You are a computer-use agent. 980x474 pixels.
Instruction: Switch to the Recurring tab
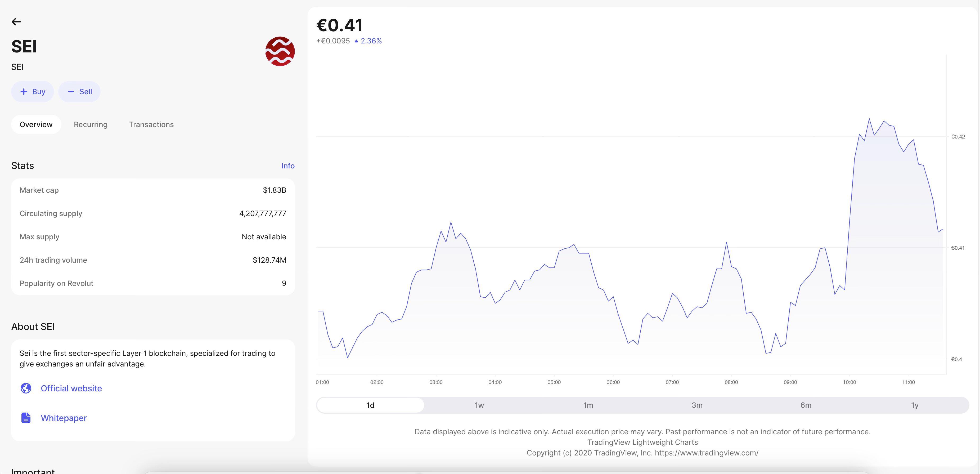(x=91, y=124)
